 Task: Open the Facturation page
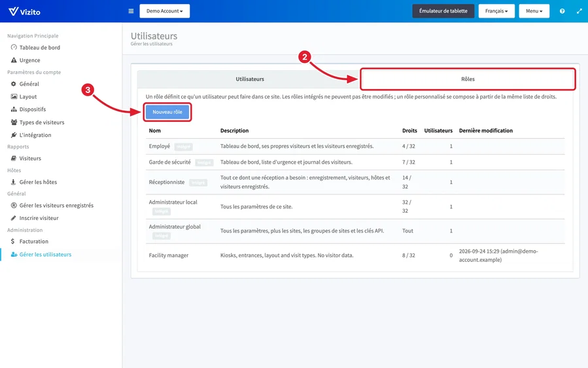pos(34,241)
